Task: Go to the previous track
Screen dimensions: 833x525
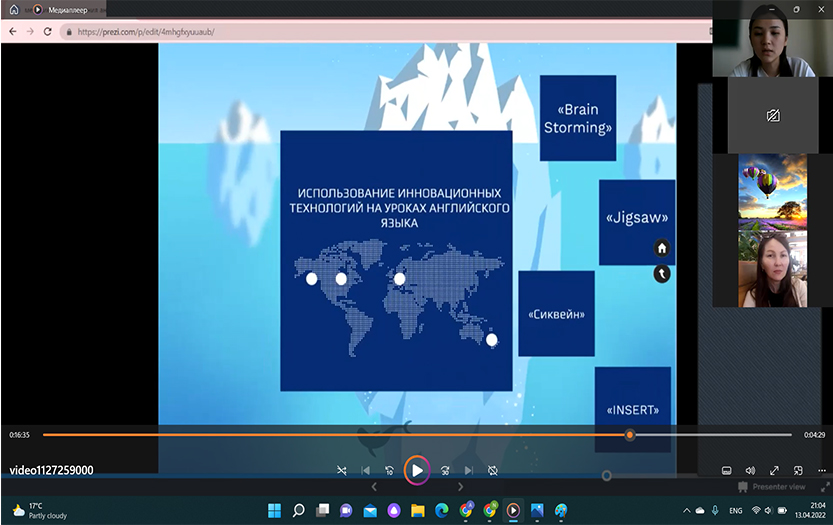Action: tap(366, 470)
